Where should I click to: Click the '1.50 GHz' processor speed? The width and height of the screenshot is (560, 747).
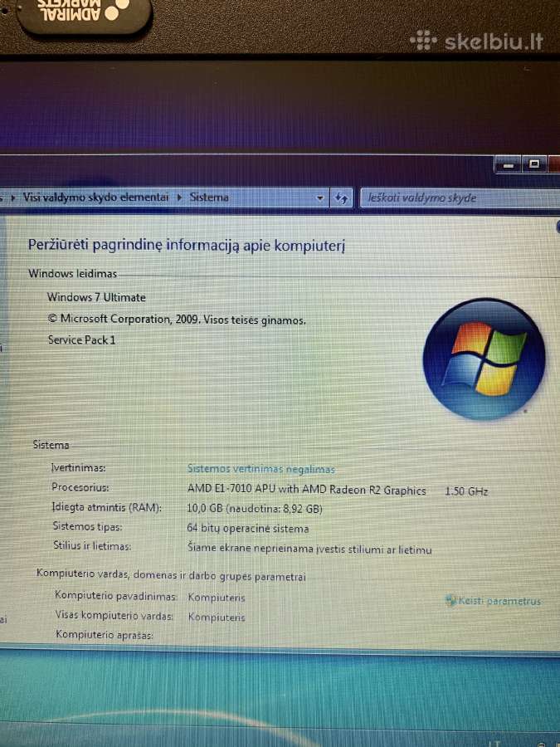pos(466,491)
